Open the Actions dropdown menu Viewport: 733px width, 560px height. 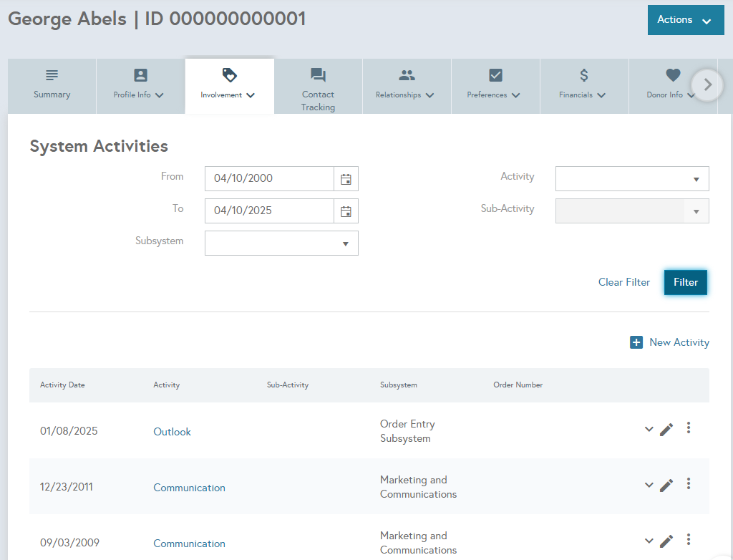(x=685, y=20)
